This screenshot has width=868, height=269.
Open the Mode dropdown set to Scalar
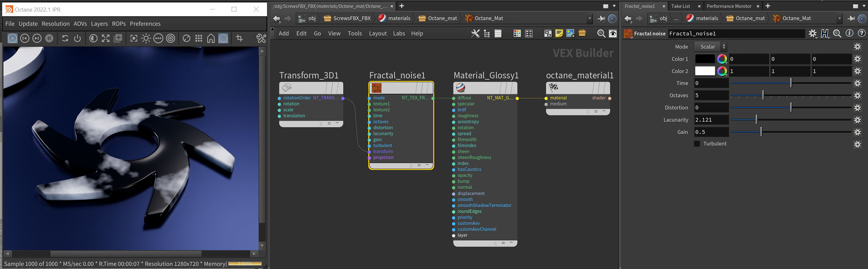[711, 47]
